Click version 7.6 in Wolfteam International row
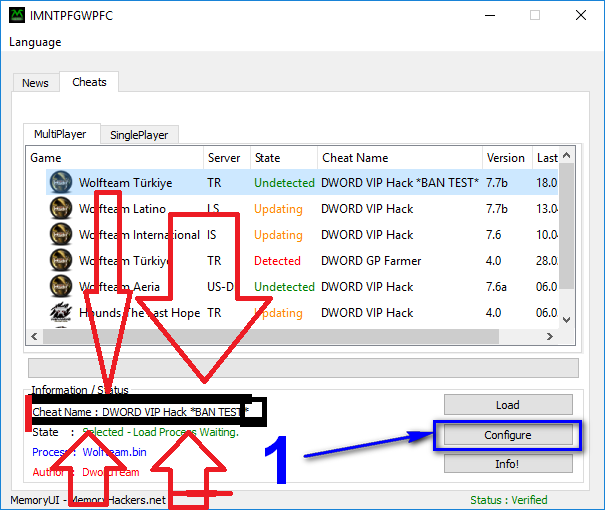This screenshot has width=605, height=510. pyautogui.click(x=493, y=235)
